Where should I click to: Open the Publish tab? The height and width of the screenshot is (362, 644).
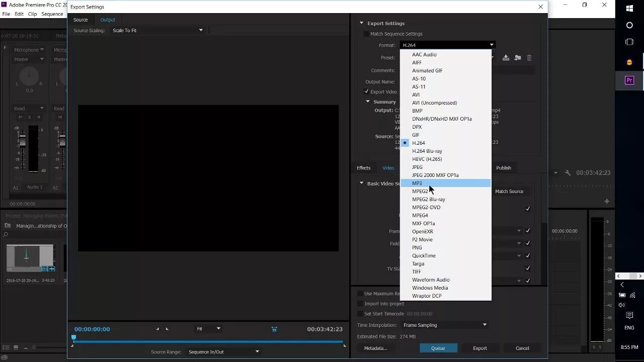point(503,168)
